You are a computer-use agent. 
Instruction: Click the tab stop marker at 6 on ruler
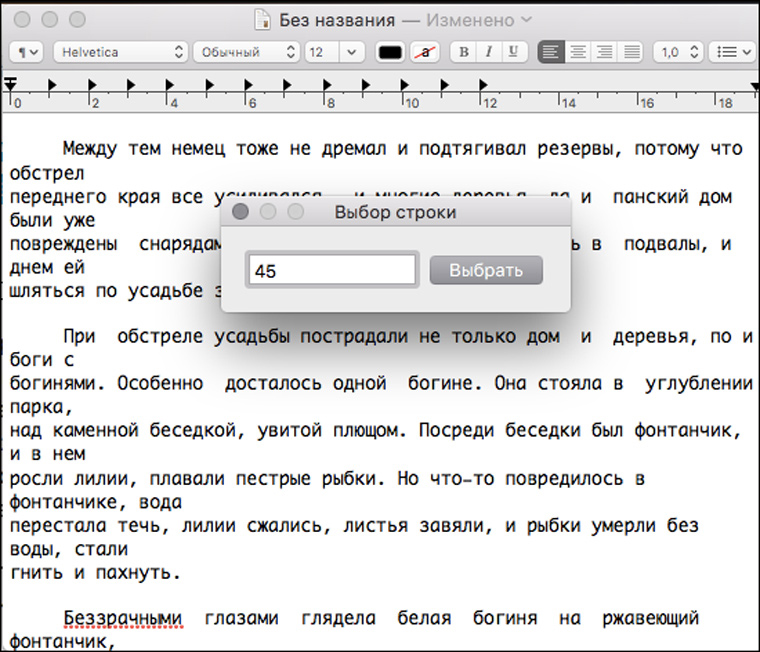(x=248, y=85)
